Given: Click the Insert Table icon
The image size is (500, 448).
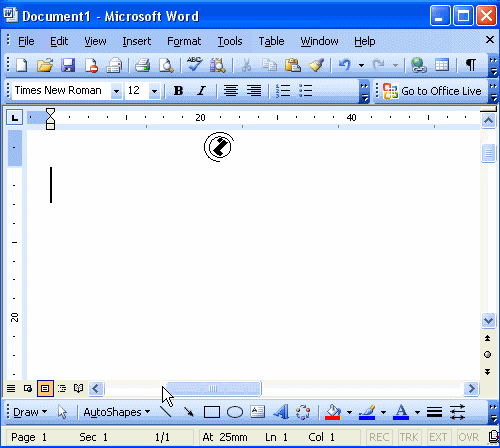Looking at the screenshot, I should coord(442,65).
